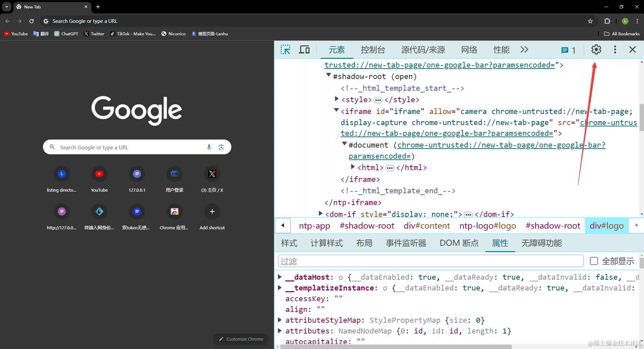The height and width of the screenshot is (349, 644).
Task: Open the 无障碍功能 pane tab
Action: coord(541,243)
